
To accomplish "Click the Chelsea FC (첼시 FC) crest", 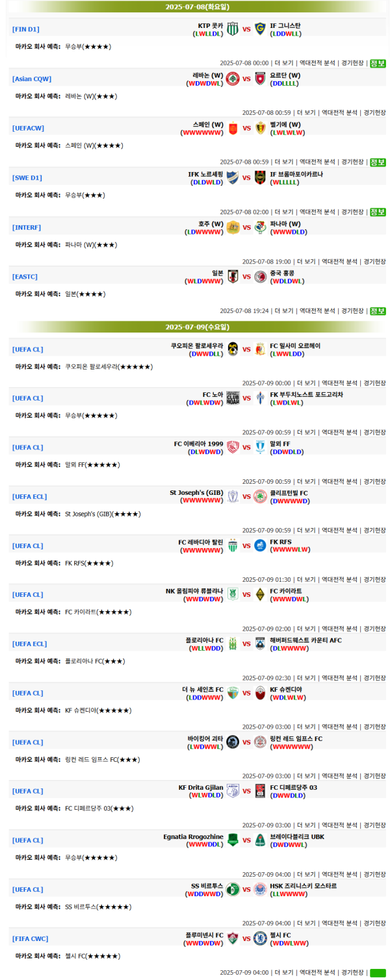I will [x=260, y=939].
